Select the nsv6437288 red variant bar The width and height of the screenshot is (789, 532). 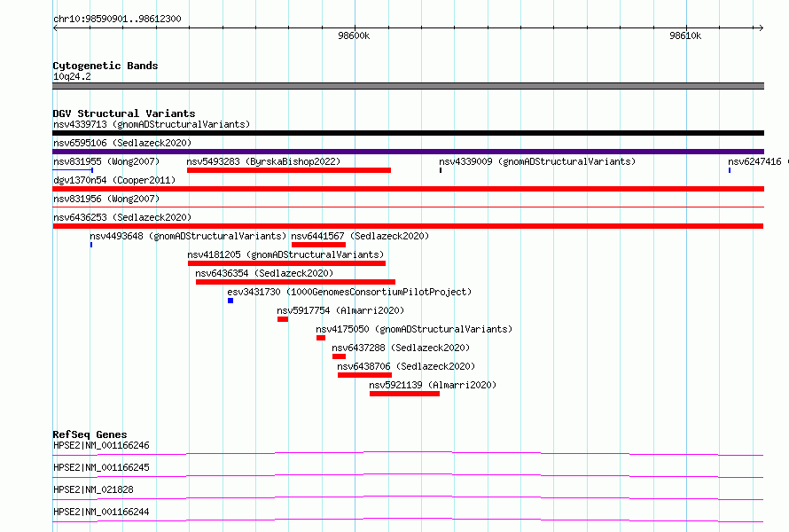340,356
